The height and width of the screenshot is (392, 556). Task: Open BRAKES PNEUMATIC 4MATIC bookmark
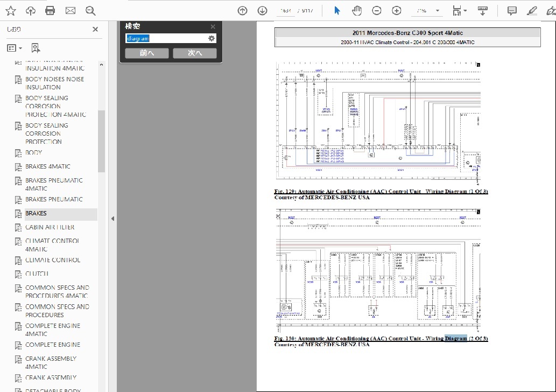pyautogui.click(x=54, y=184)
